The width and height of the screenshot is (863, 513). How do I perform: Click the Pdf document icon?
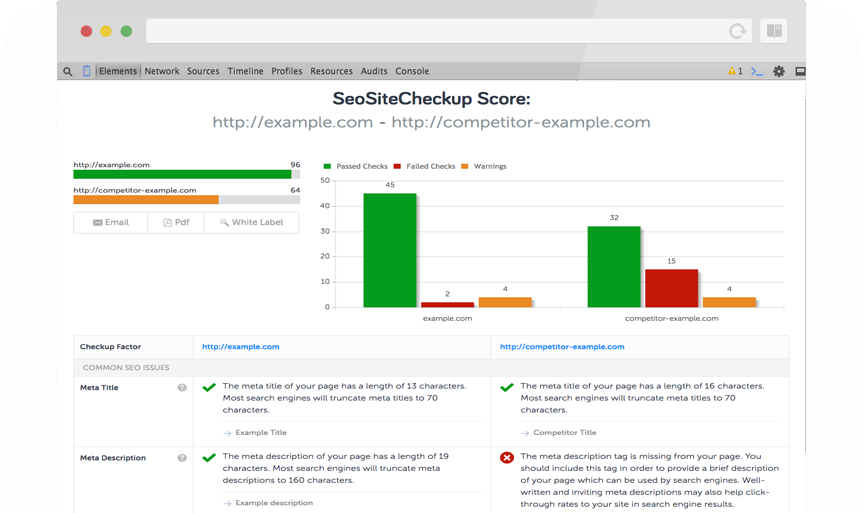[167, 222]
